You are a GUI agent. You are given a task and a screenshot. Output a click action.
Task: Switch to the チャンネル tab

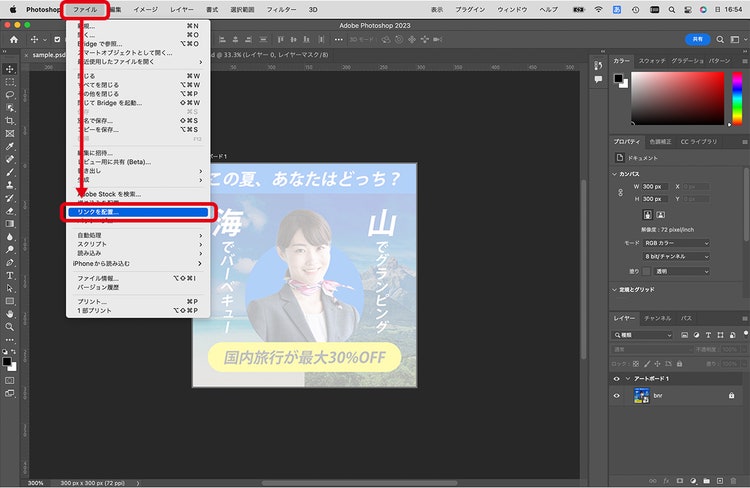pos(657,318)
